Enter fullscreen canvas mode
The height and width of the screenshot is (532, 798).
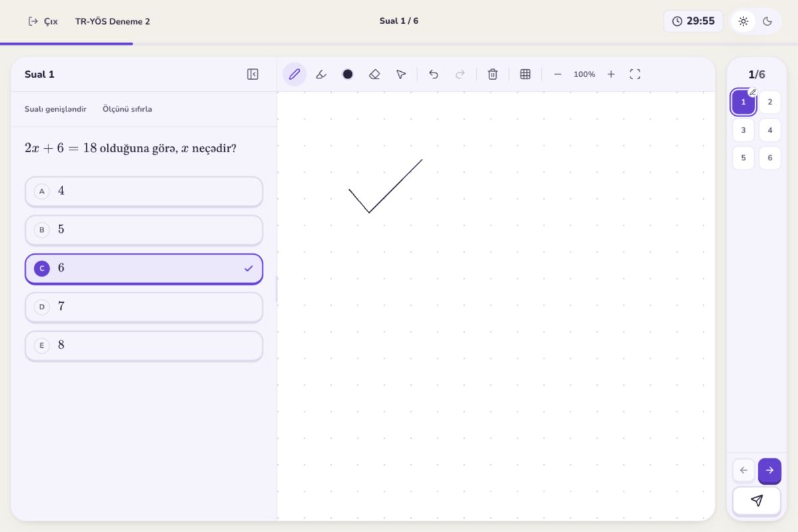635,74
